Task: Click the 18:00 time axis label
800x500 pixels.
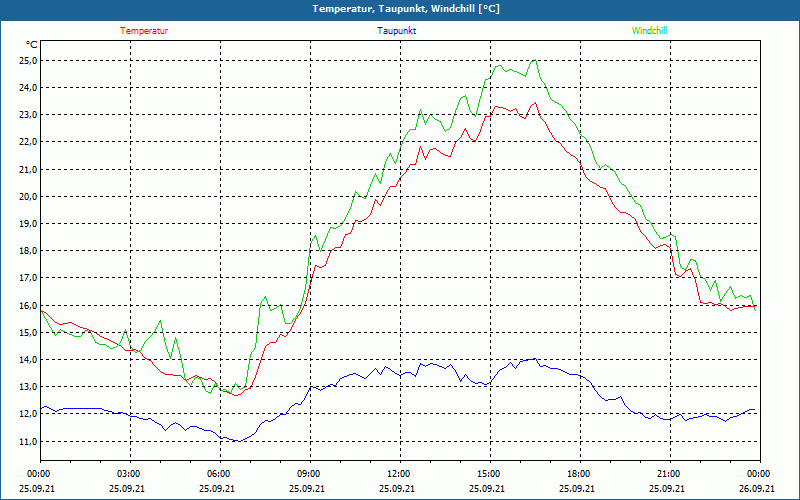Action: coord(579,474)
